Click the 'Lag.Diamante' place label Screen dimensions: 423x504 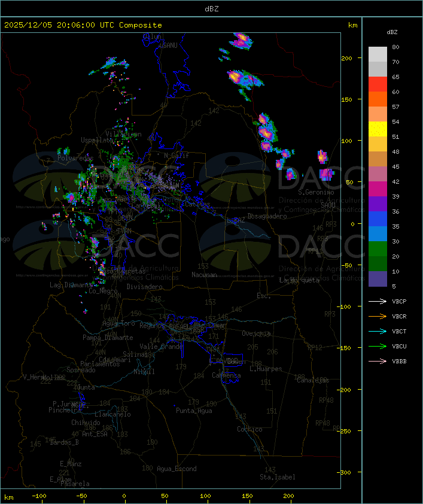[x=71, y=285]
